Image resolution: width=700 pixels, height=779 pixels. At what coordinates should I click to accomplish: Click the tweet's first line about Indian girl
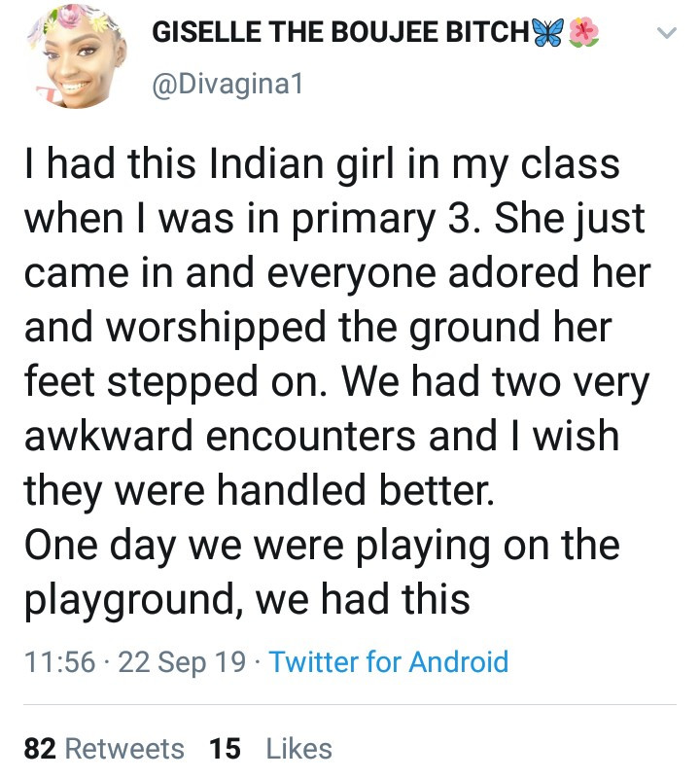click(322, 164)
